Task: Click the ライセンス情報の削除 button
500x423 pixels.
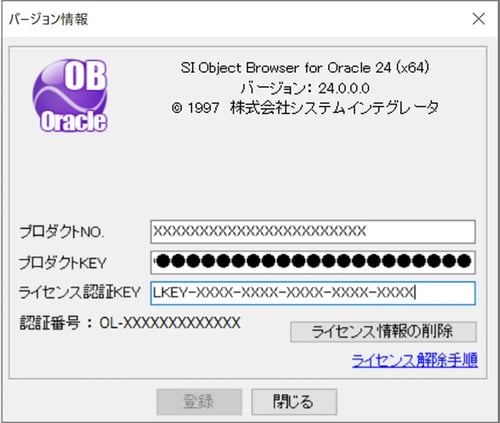Action: 383,332
